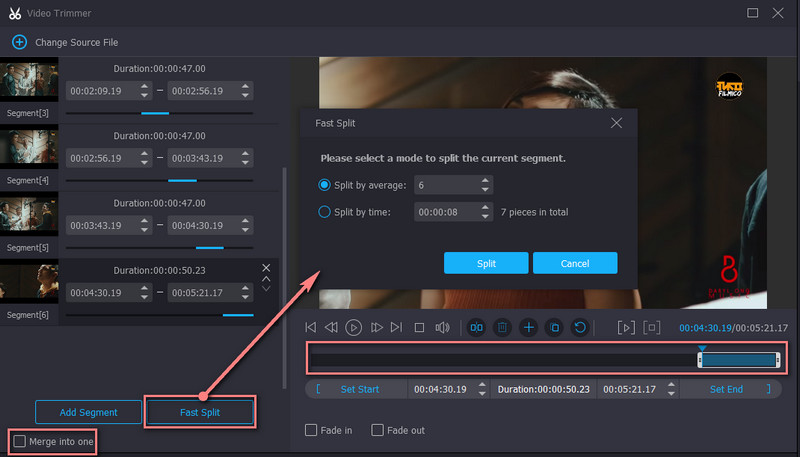Increase the Split by average count
800x457 pixels.
486,180
